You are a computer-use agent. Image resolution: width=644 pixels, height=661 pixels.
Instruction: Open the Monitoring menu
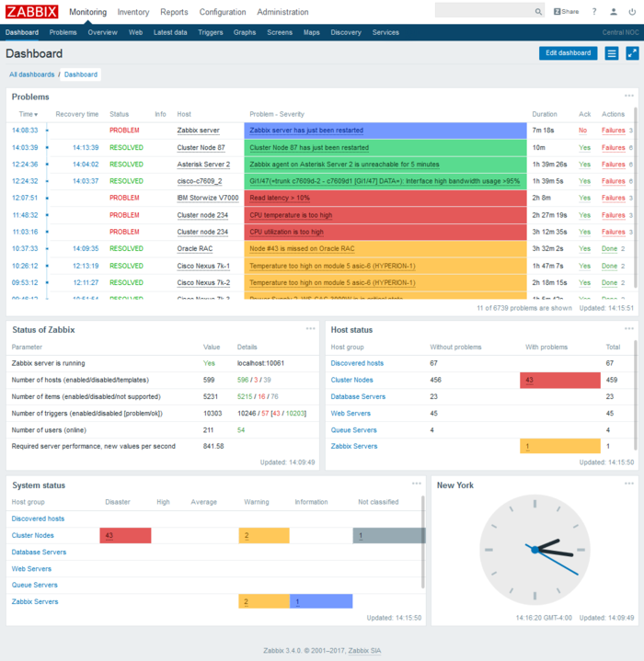[x=87, y=12]
